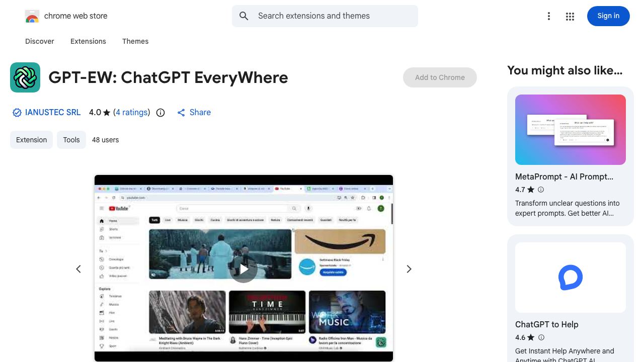Play the extension preview video
644x362 pixels.
[x=244, y=269]
